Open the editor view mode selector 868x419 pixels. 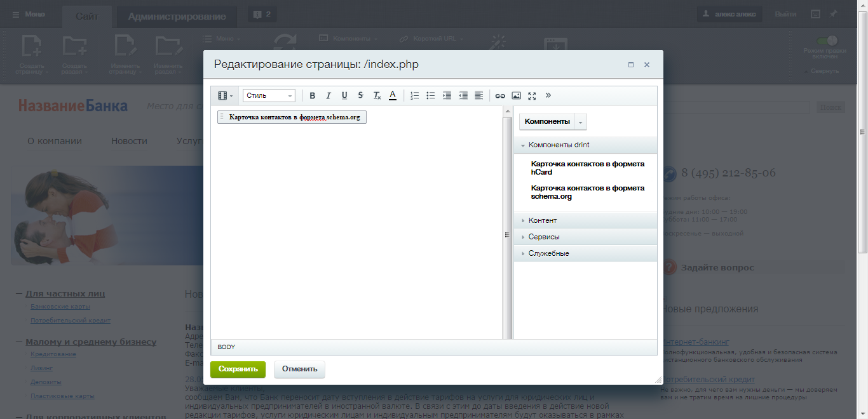coord(225,96)
